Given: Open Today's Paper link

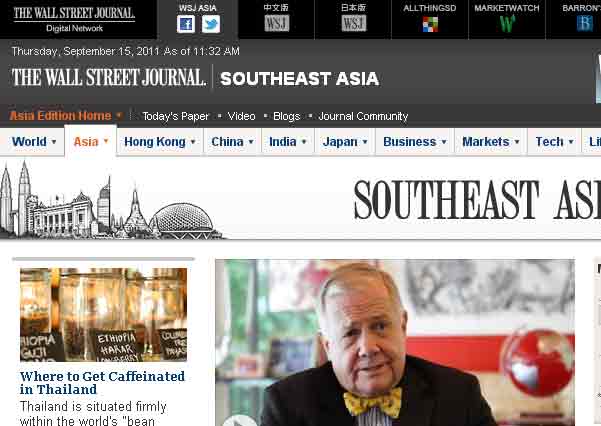Looking at the screenshot, I should click(176, 116).
